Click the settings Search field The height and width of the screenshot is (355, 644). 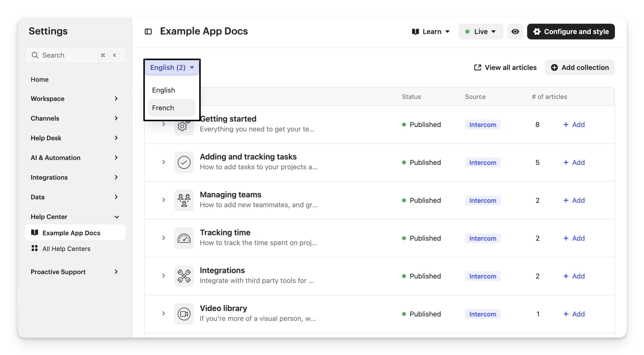[x=68, y=55]
